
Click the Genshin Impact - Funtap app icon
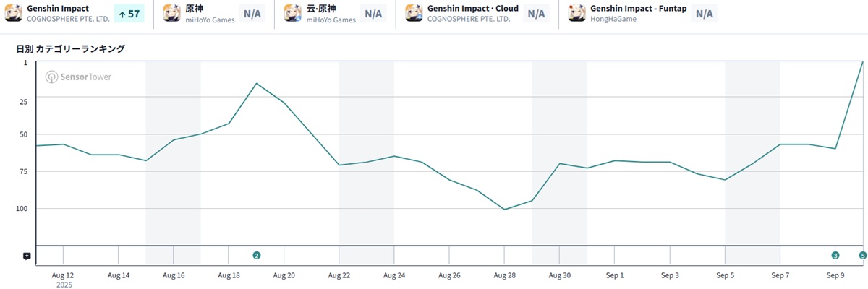pyautogui.click(x=577, y=13)
